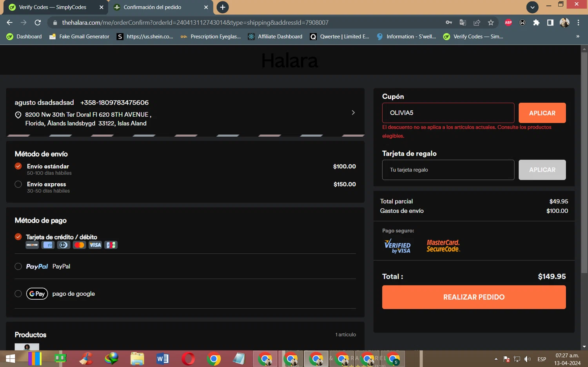588x367 pixels.
Task: Choose Tarjeta de crédito / débito payment
Action: (x=18, y=237)
